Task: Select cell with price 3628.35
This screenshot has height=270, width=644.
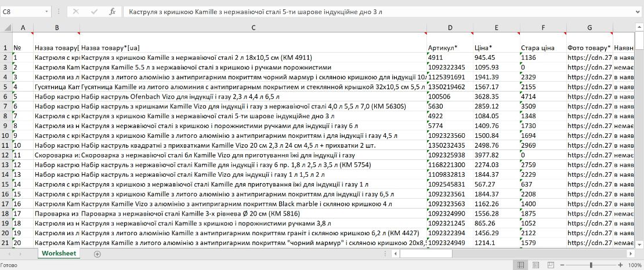Action: [497, 97]
